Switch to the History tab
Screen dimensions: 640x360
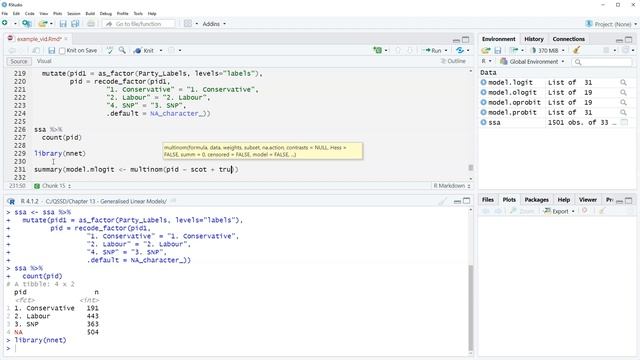point(534,39)
